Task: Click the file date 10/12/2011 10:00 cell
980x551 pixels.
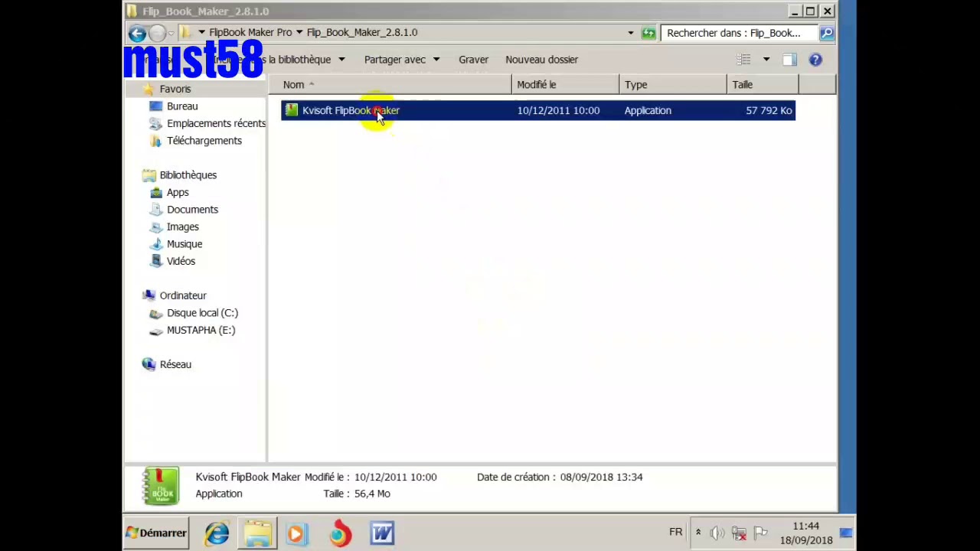Action: point(558,111)
